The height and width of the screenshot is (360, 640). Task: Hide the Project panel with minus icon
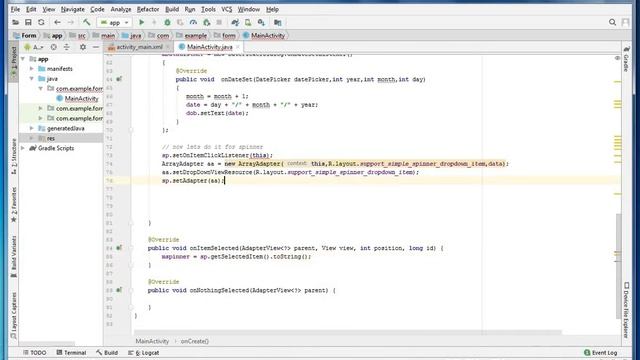coord(96,47)
